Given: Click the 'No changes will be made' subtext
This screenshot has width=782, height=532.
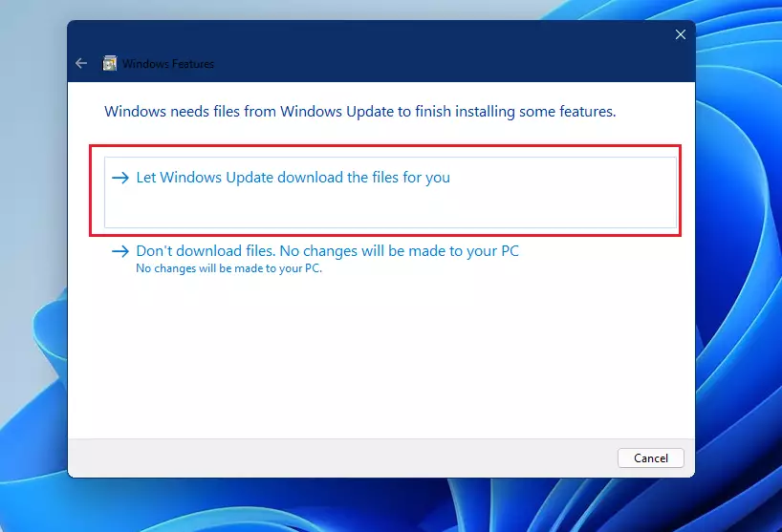Looking at the screenshot, I should [229, 268].
